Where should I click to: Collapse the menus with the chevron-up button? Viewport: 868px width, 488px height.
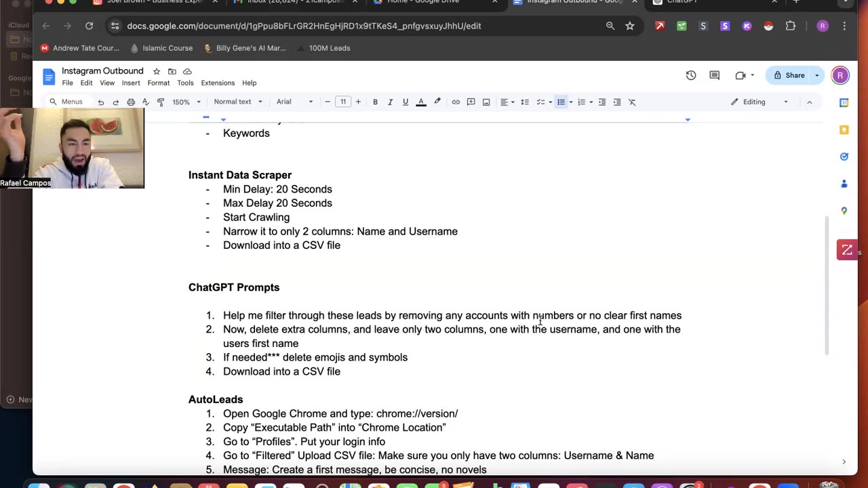[809, 102]
